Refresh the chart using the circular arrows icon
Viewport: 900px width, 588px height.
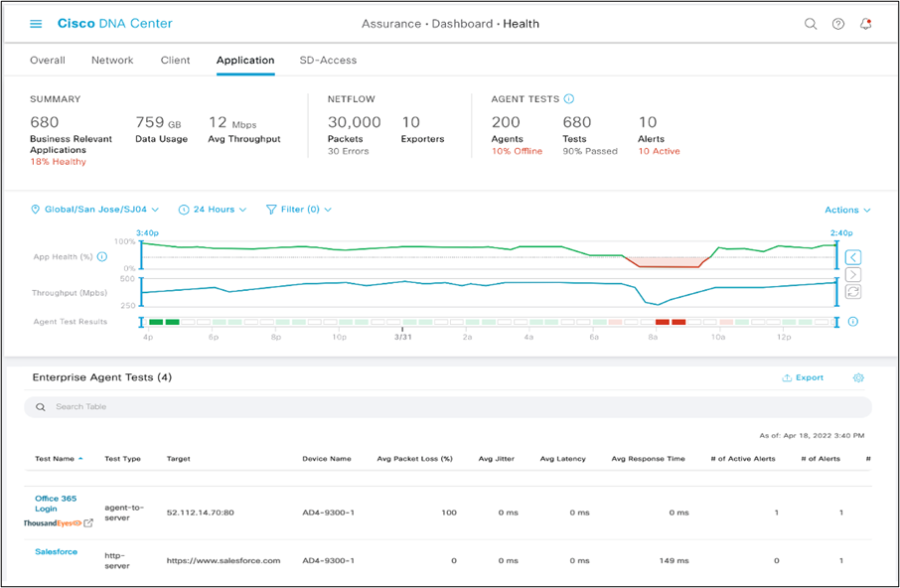click(852, 292)
